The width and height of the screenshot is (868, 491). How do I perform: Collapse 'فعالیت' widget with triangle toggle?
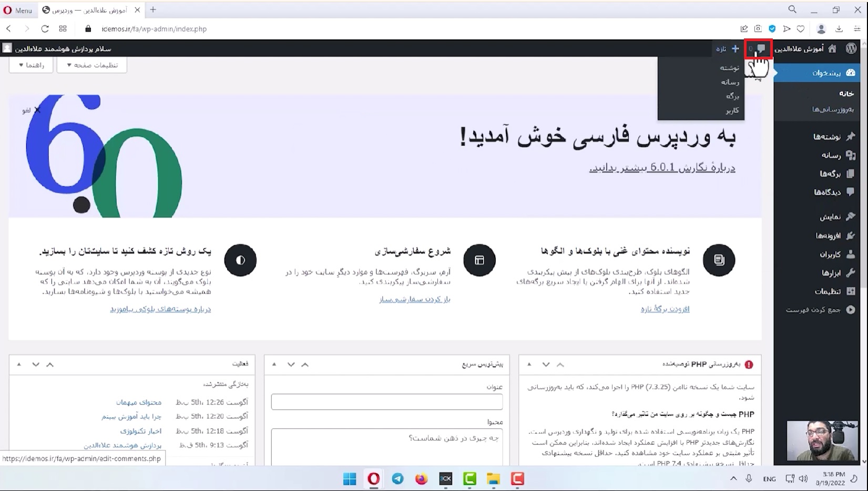click(19, 364)
